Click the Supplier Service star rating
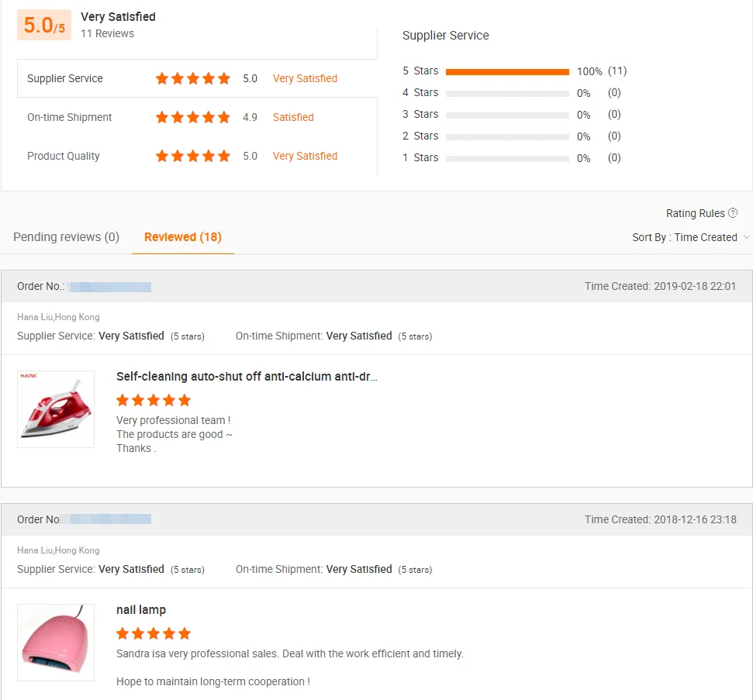This screenshot has width=753, height=700. tap(193, 78)
